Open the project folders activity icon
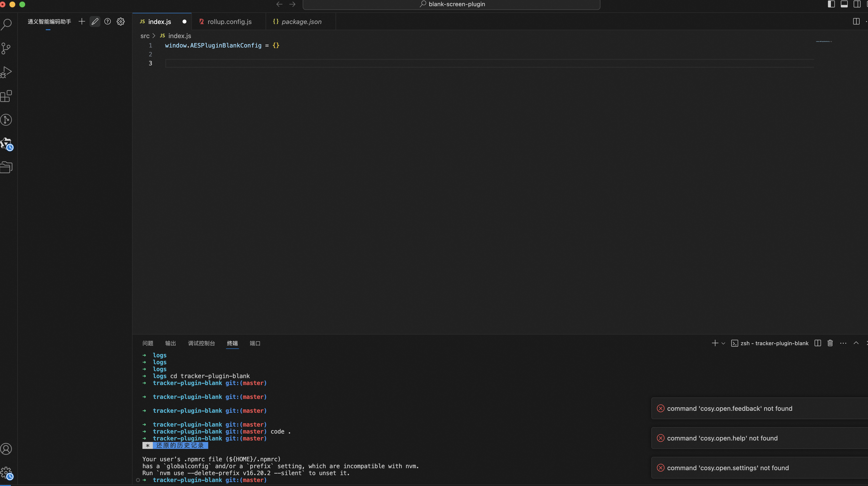The image size is (868, 486). 6,167
